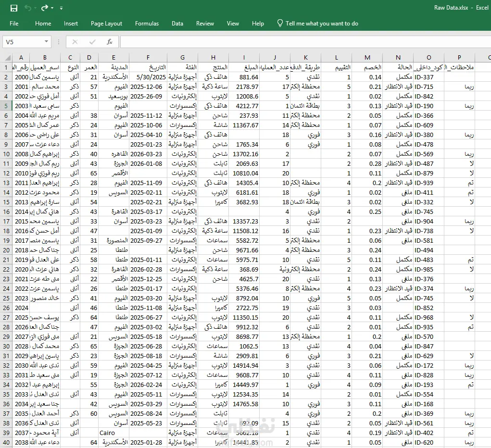Select column K header

pos(306,58)
